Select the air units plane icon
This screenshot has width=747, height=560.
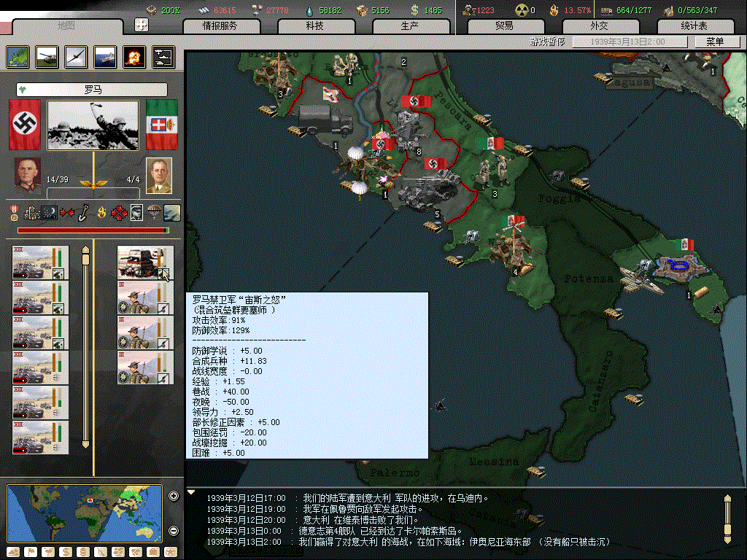pyautogui.click(x=76, y=57)
